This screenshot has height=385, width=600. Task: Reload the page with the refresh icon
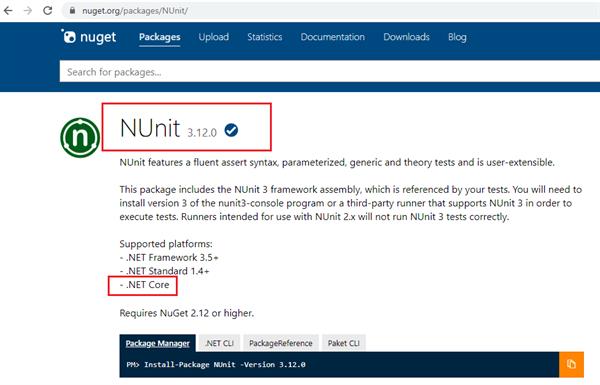coord(47,10)
